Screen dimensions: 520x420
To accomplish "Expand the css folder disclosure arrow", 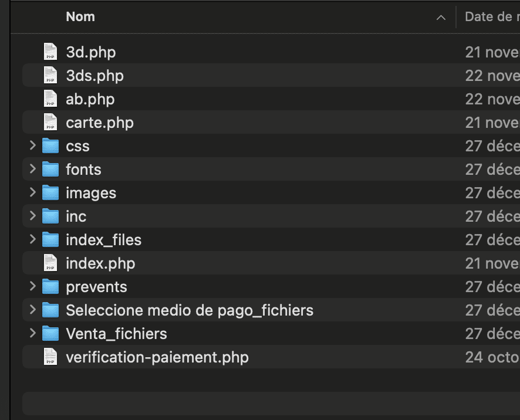I will [x=33, y=146].
